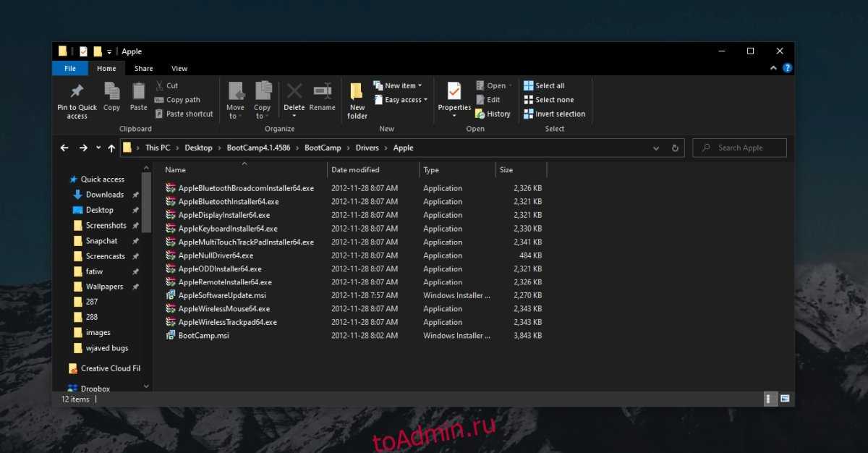Screen dimensions: 868x453
Task: Click Select all in ribbon
Action: click(x=544, y=85)
